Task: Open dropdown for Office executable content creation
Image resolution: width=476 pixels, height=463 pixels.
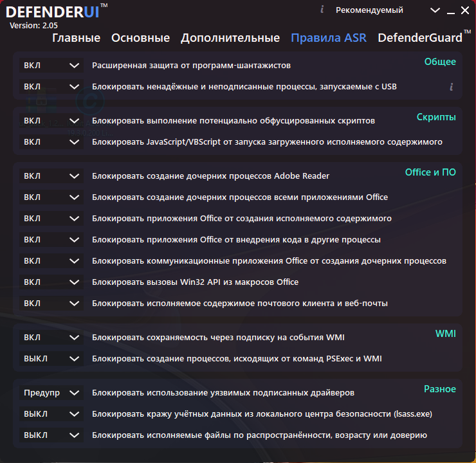Action: point(51,219)
